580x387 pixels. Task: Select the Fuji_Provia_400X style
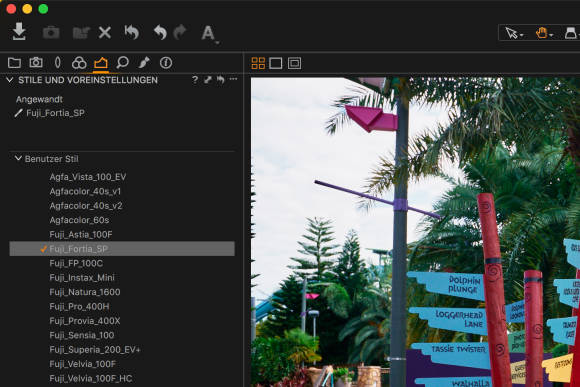[85, 321]
